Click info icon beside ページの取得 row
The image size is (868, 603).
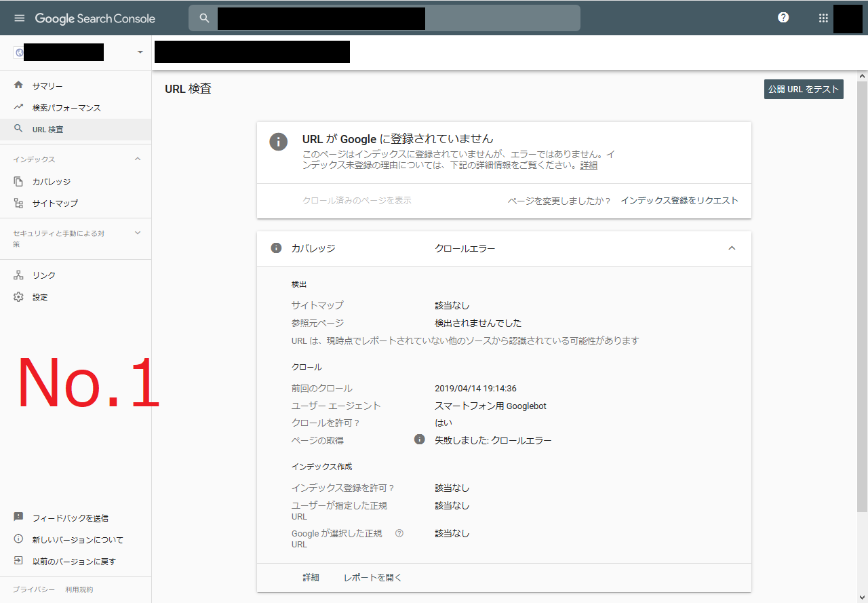[420, 440]
